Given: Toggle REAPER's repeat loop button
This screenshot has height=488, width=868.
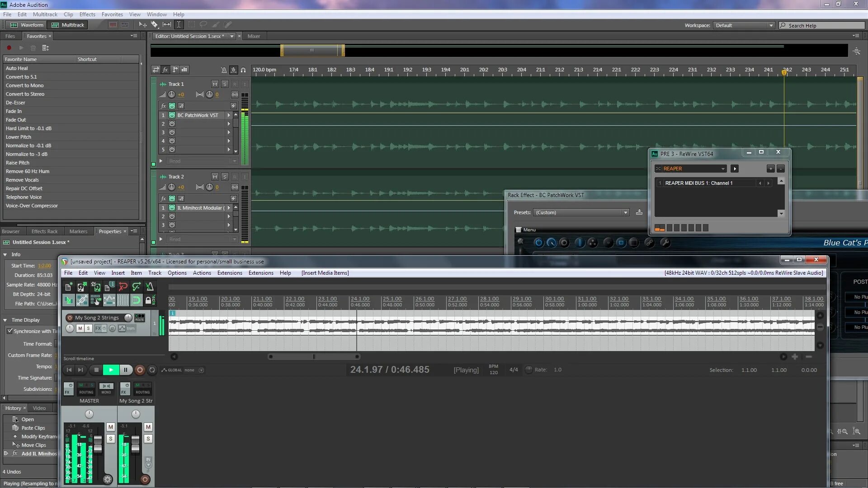Looking at the screenshot, I should (152, 370).
